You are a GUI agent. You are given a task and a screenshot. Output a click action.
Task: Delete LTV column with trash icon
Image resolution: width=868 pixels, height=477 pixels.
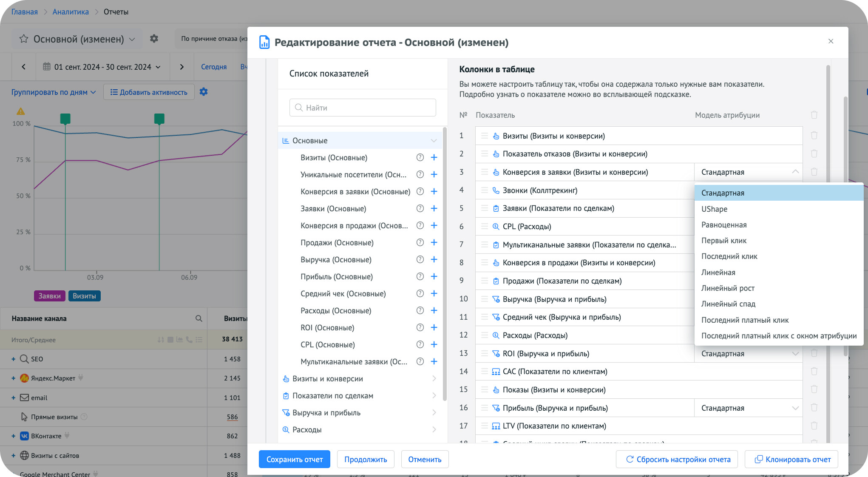pyautogui.click(x=814, y=426)
